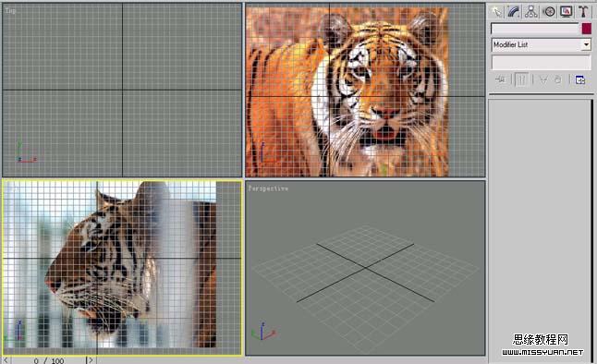Viewport: 597px width, 364px height.
Task: Step time slider back with left arrow
Action: 6,359
